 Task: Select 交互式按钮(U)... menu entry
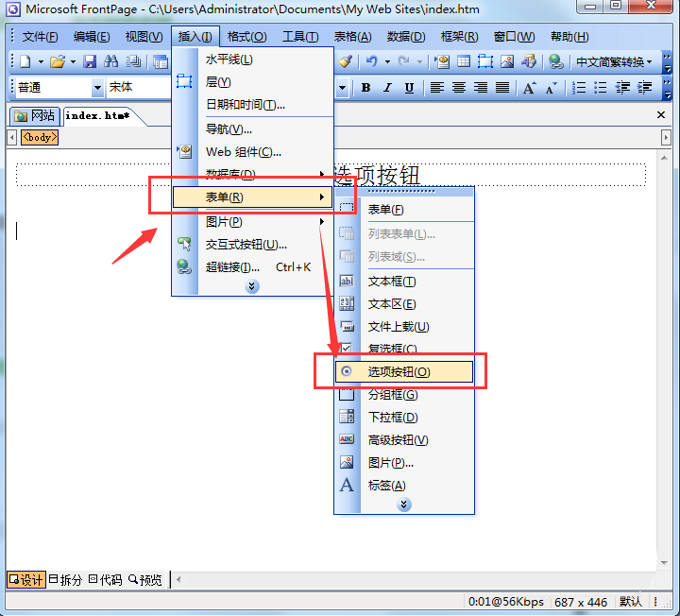pyautogui.click(x=253, y=245)
